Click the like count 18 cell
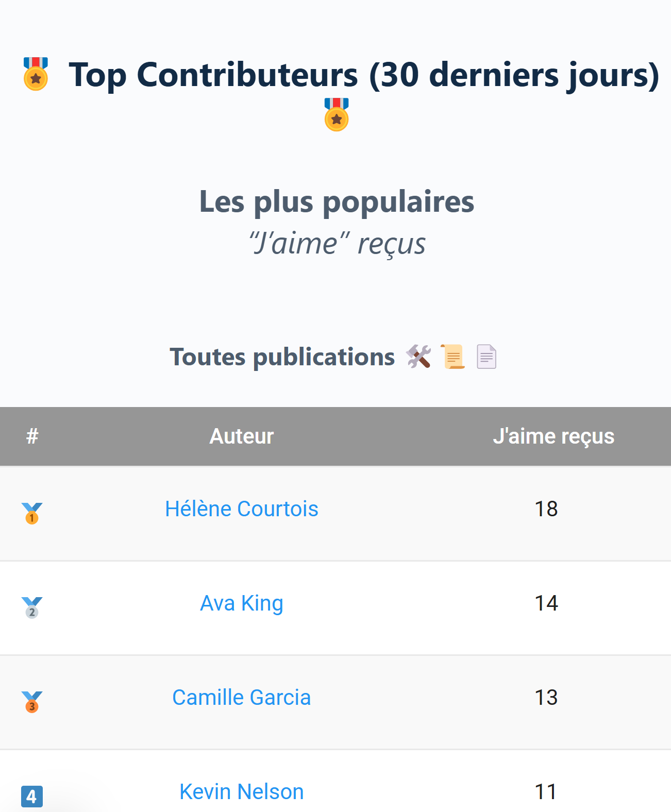Screen dimensions: 671x812 (x=546, y=509)
